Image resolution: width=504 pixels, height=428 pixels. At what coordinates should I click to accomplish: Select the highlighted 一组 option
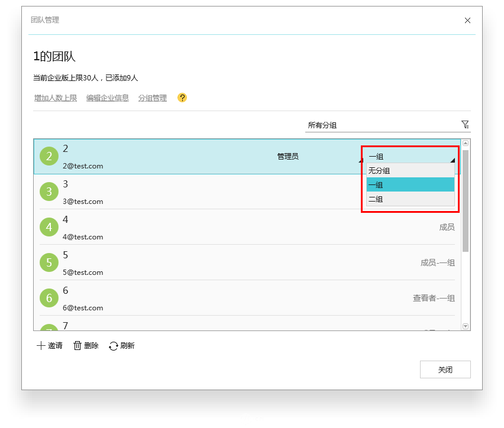(x=411, y=185)
